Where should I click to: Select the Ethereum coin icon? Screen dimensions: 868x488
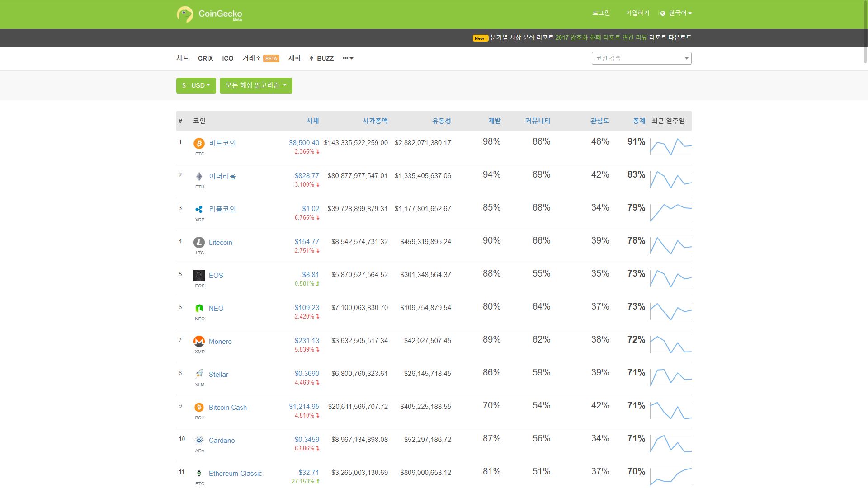[199, 176]
